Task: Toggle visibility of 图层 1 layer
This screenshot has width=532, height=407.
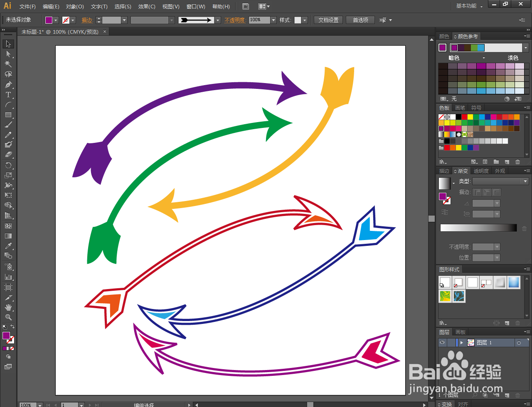Action: 442,343
